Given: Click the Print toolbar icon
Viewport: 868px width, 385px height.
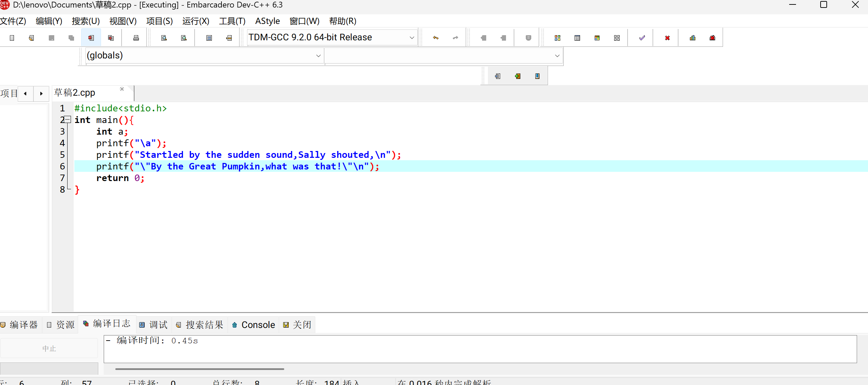Looking at the screenshot, I should (136, 38).
